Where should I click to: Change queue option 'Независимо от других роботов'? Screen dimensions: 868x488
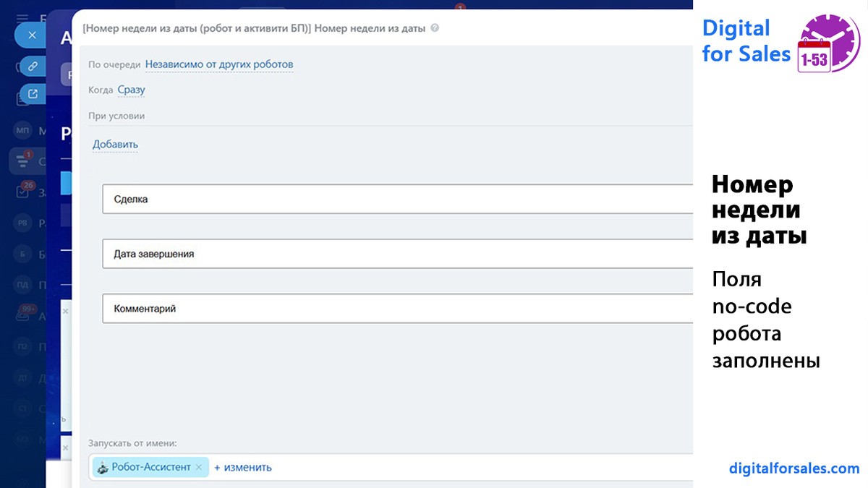(x=219, y=64)
